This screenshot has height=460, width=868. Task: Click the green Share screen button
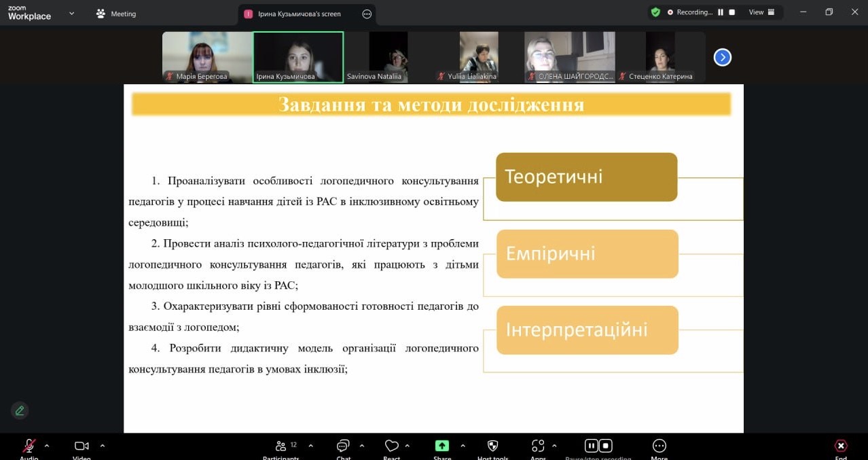coord(442,446)
